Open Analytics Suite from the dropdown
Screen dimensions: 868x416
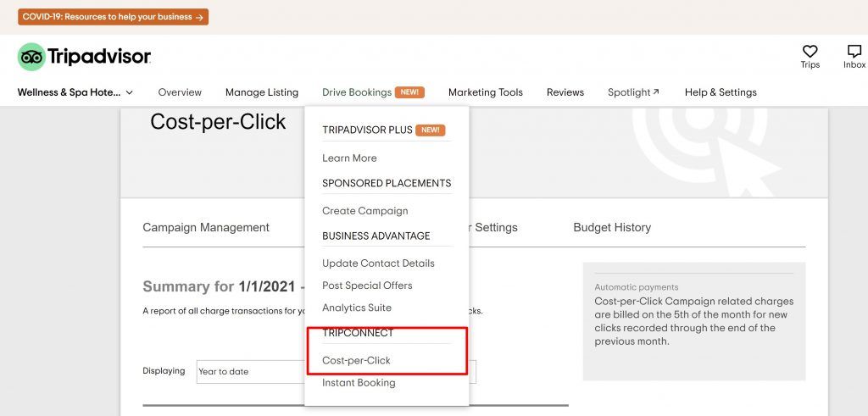(356, 308)
